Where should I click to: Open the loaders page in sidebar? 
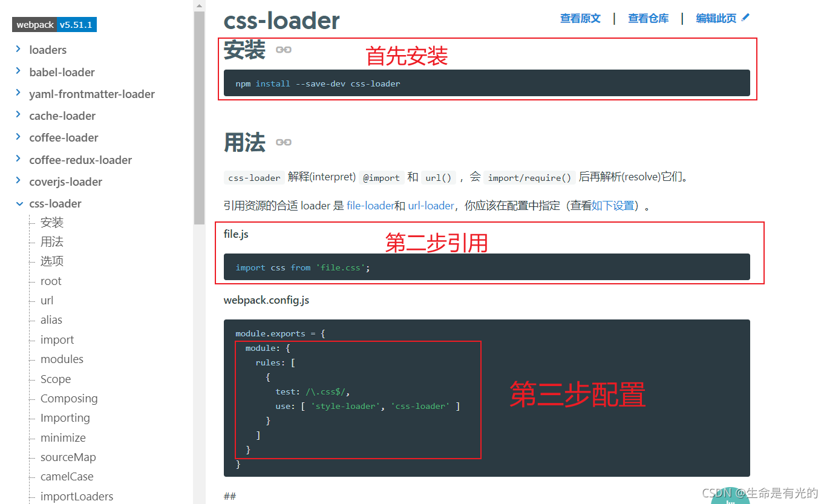(x=48, y=50)
